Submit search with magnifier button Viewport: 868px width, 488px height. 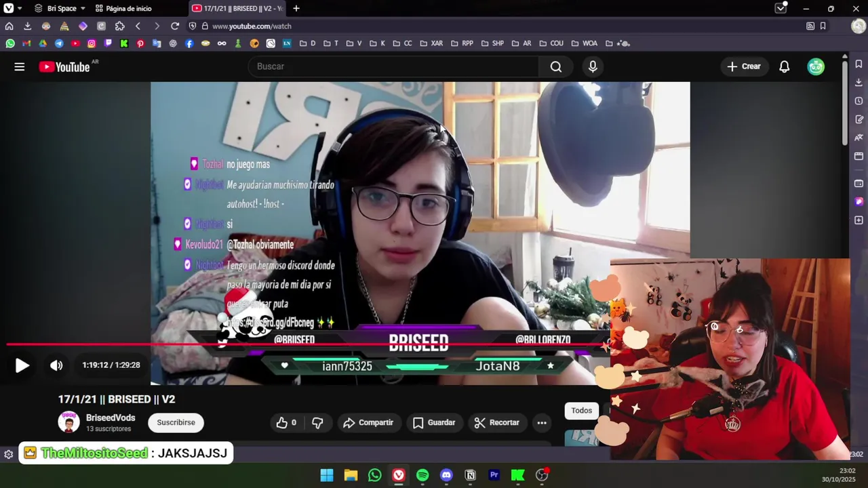click(x=556, y=66)
